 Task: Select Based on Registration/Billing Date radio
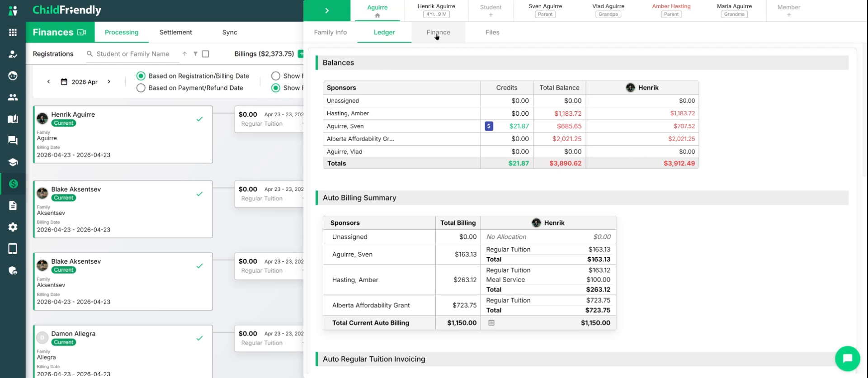coord(141,76)
